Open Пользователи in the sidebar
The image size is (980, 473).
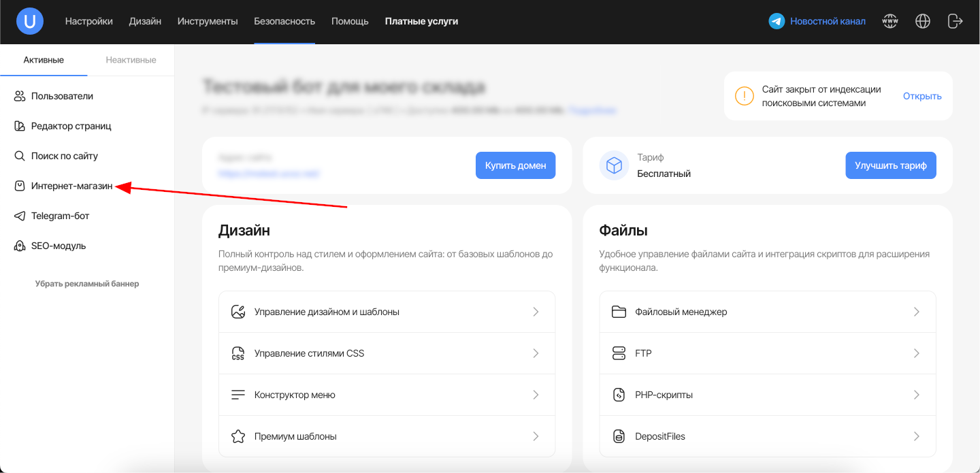point(61,96)
